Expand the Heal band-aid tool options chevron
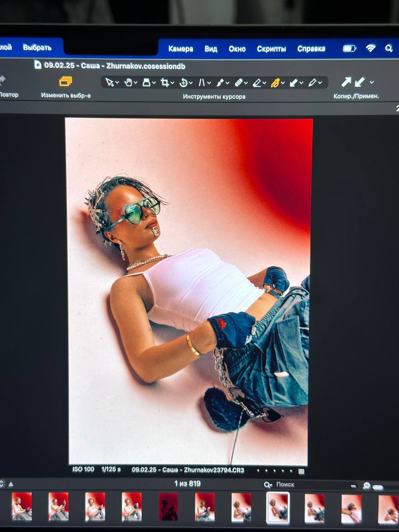This screenshot has height=532, width=399. coord(246,83)
